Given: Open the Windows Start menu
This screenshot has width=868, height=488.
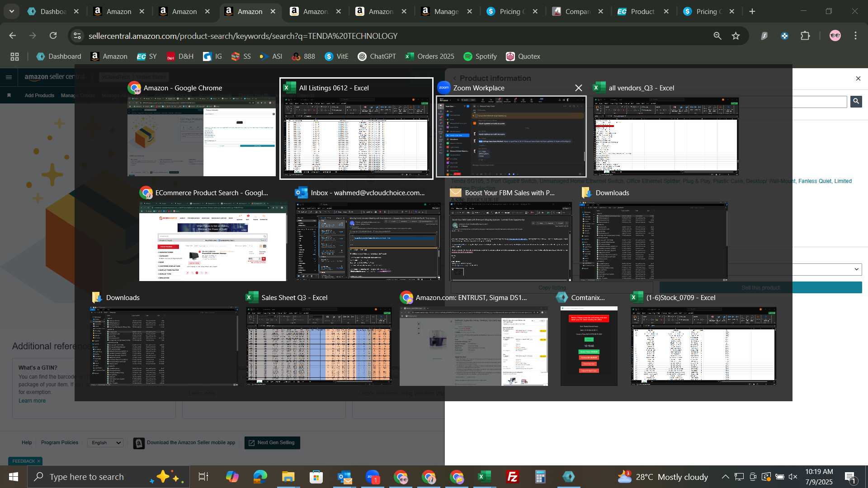Looking at the screenshot, I should coord(13,477).
